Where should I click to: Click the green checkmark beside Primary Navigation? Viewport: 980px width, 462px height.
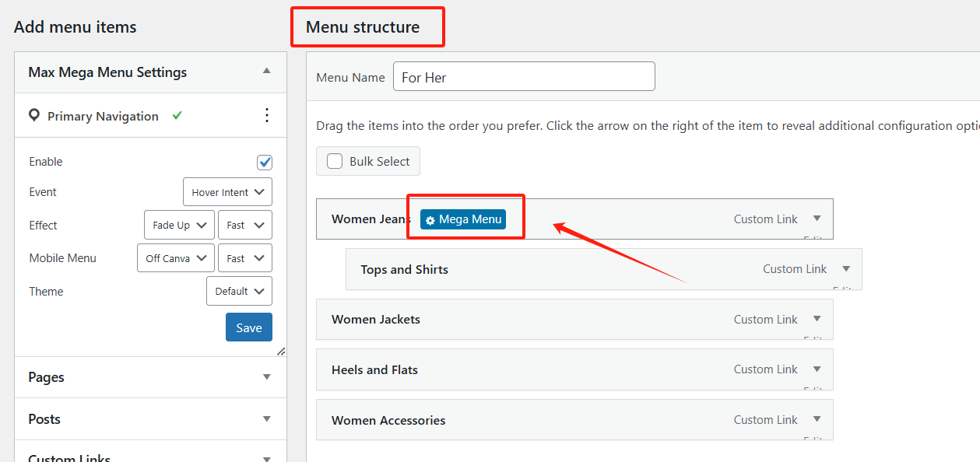(177, 115)
